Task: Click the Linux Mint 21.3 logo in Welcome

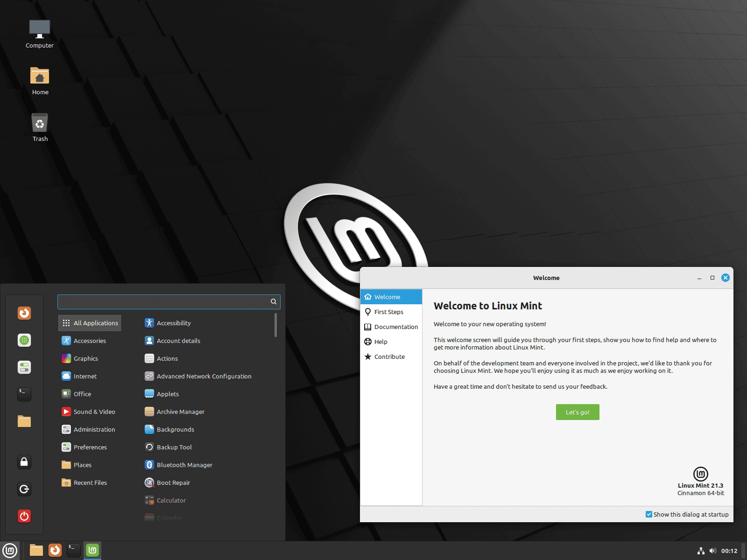Action: tap(701, 474)
